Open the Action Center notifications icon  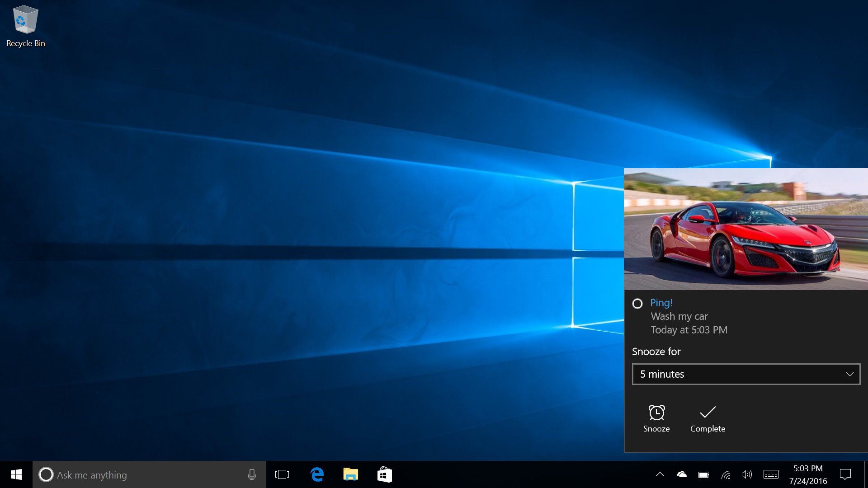click(845, 474)
